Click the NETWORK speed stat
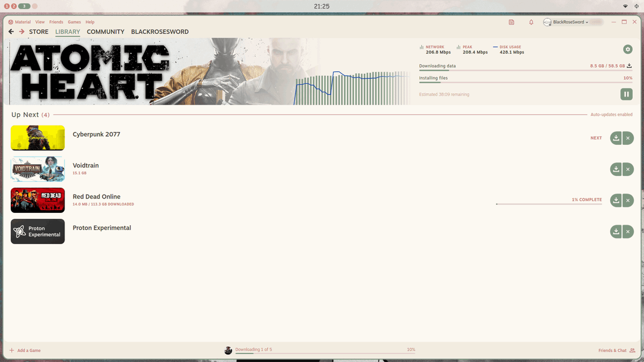The image size is (644, 362). [436, 50]
